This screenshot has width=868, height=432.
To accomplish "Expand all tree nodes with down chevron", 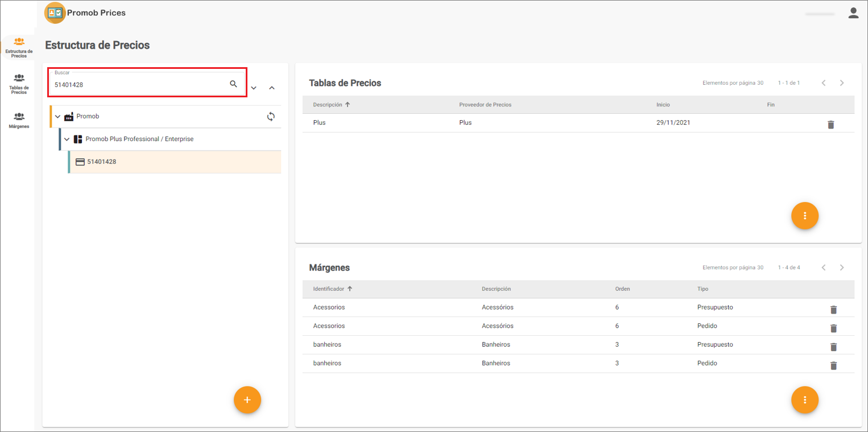I will pos(254,88).
